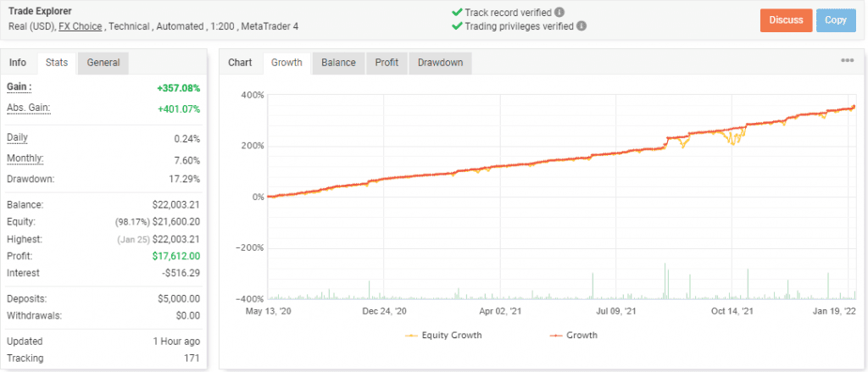Click the -$516.29 interest value

(x=180, y=273)
